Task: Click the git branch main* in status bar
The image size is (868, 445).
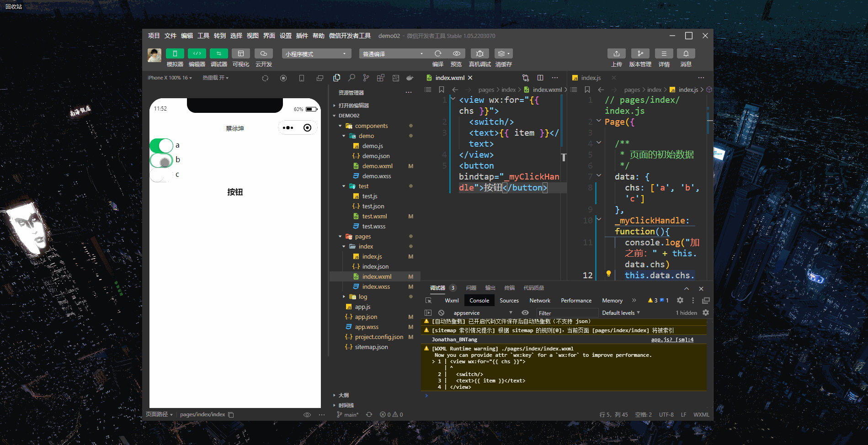Action: pos(348,414)
